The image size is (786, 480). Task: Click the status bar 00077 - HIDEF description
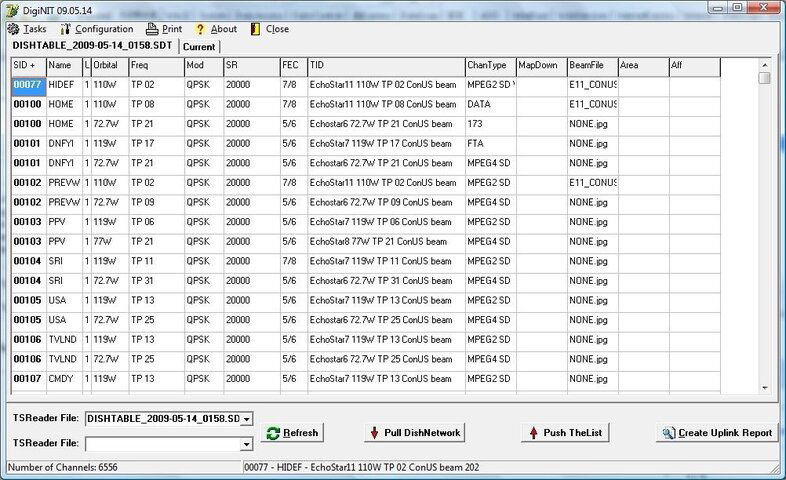pyautogui.click(x=361, y=467)
